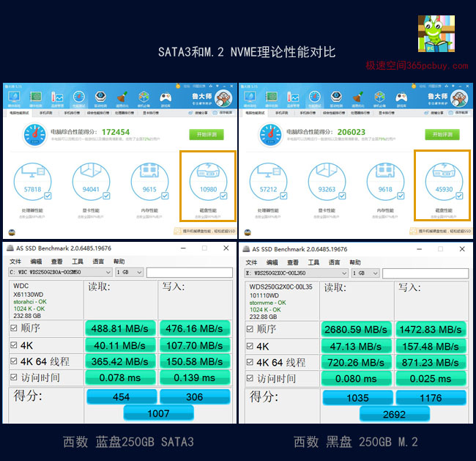Uncheck the graphics score 94041 checkbox
The width and height of the screenshot is (476, 461).
coord(106,196)
